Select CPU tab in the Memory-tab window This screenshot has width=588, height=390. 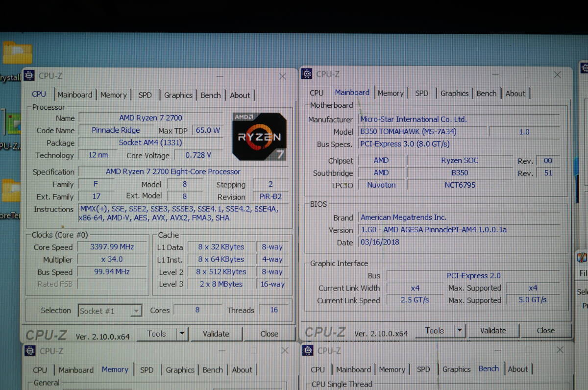point(40,370)
